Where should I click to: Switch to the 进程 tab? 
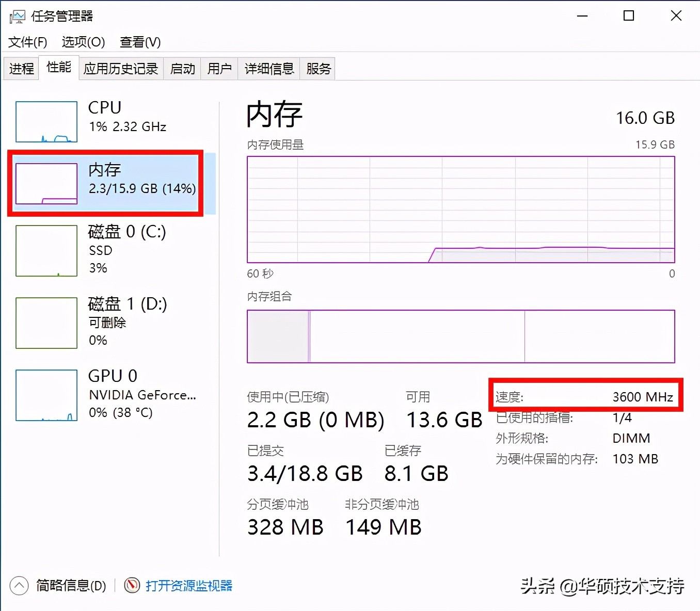[21, 68]
